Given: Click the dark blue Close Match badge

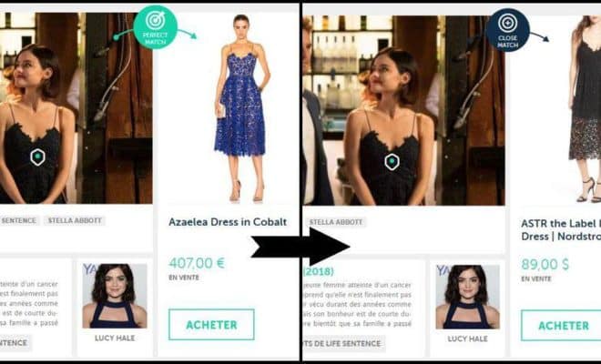Looking at the screenshot, I should (508, 30).
